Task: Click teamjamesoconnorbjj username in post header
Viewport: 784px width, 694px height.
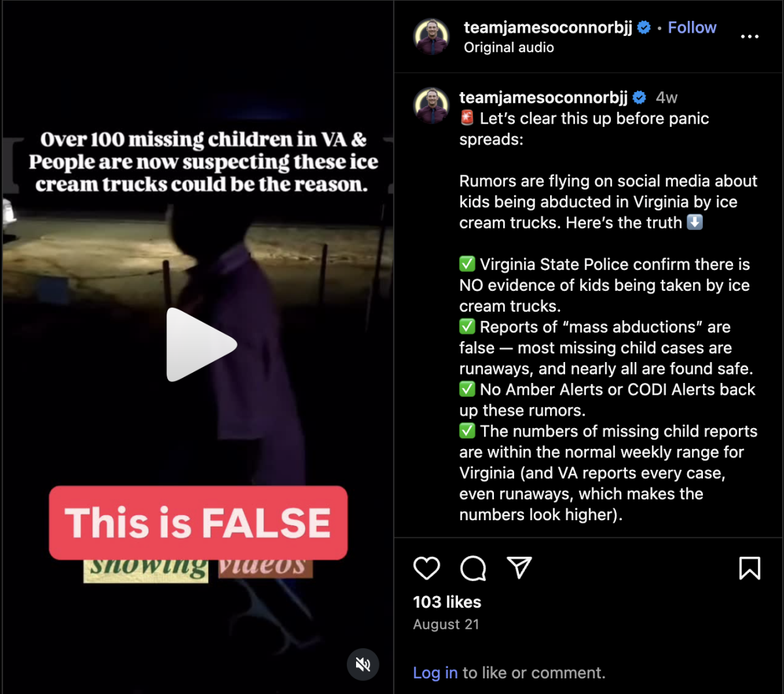Action: (548, 27)
